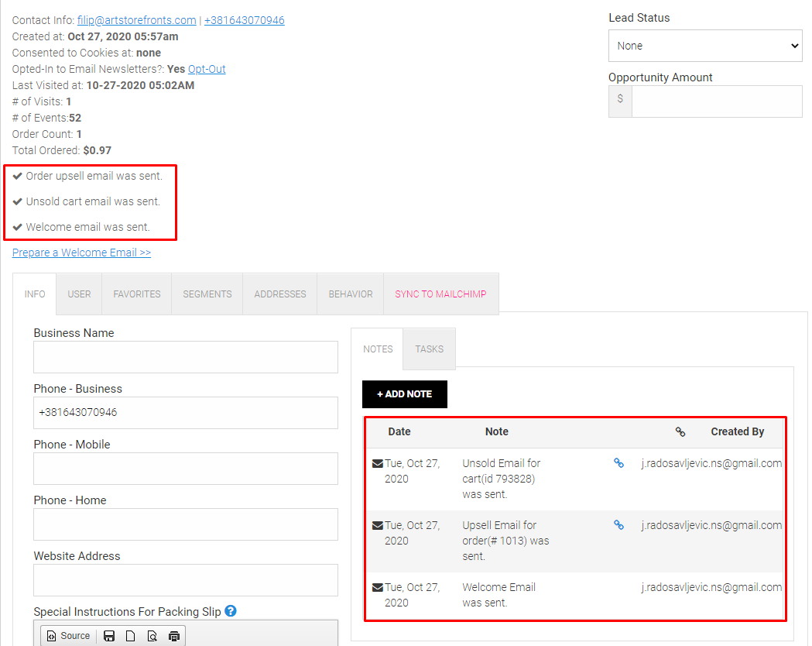Select 'Welcome Email was sent.' note text
The image size is (812, 646).
coord(499,595)
